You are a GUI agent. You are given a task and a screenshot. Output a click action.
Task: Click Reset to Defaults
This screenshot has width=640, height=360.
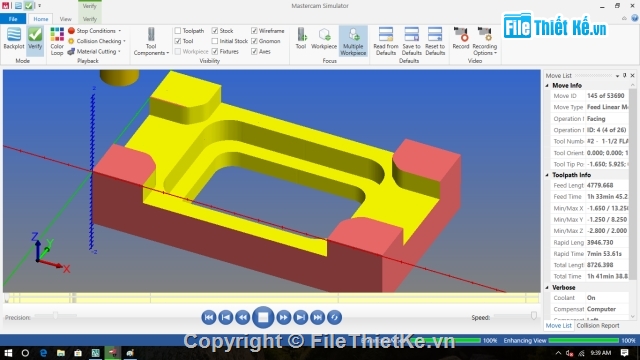click(x=435, y=41)
